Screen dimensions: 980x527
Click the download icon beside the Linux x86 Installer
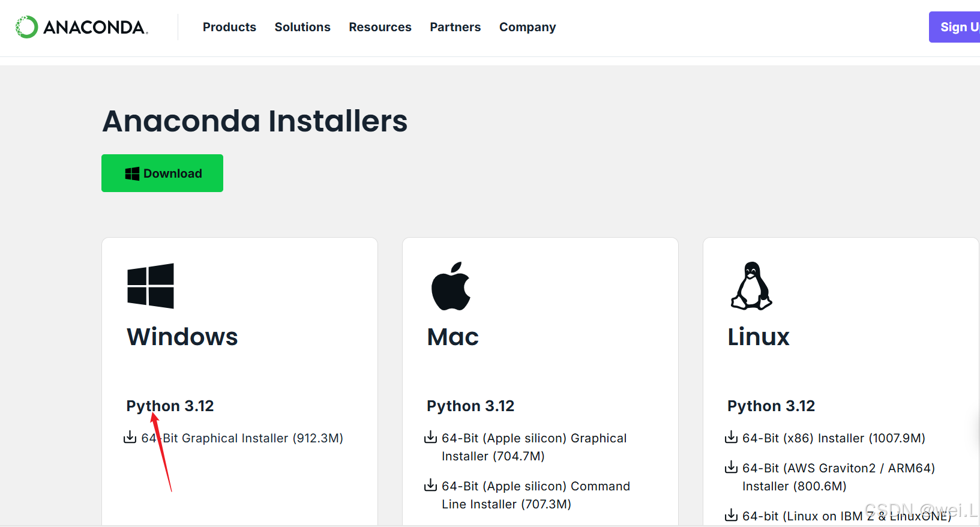[731, 437]
